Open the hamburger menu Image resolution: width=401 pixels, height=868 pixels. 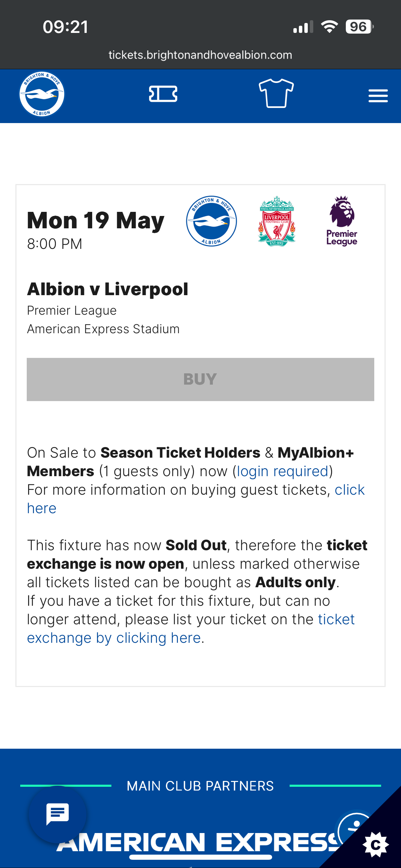point(378,96)
